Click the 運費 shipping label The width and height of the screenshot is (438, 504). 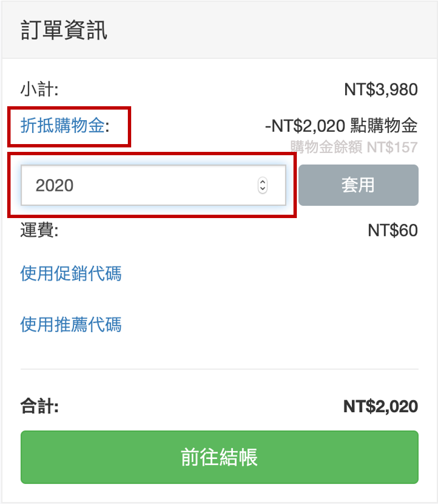39,230
